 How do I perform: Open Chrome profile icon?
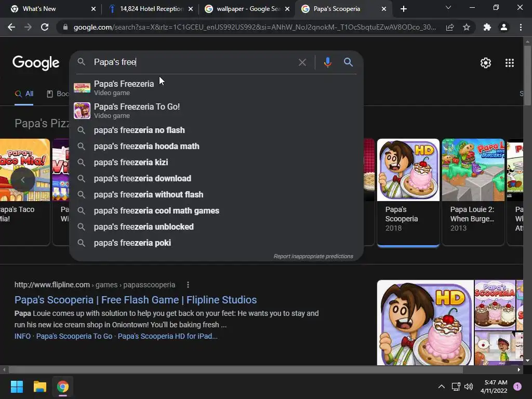click(504, 27)
